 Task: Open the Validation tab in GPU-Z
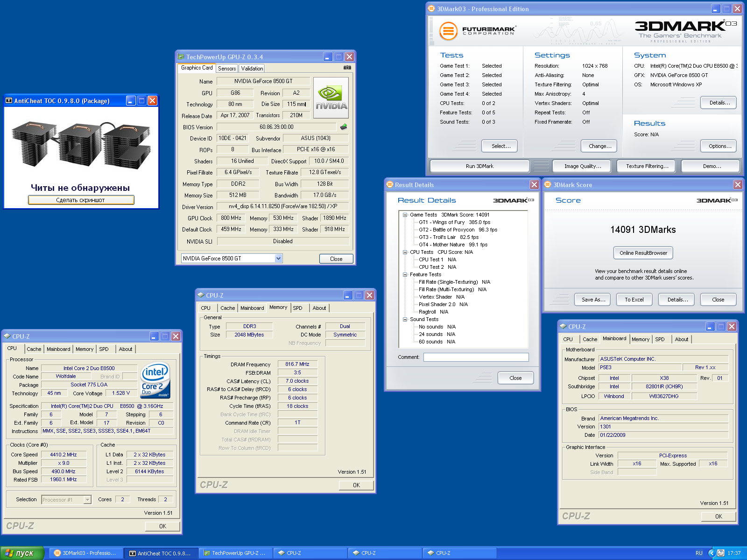pyautogui.click(x=252, y=69)
